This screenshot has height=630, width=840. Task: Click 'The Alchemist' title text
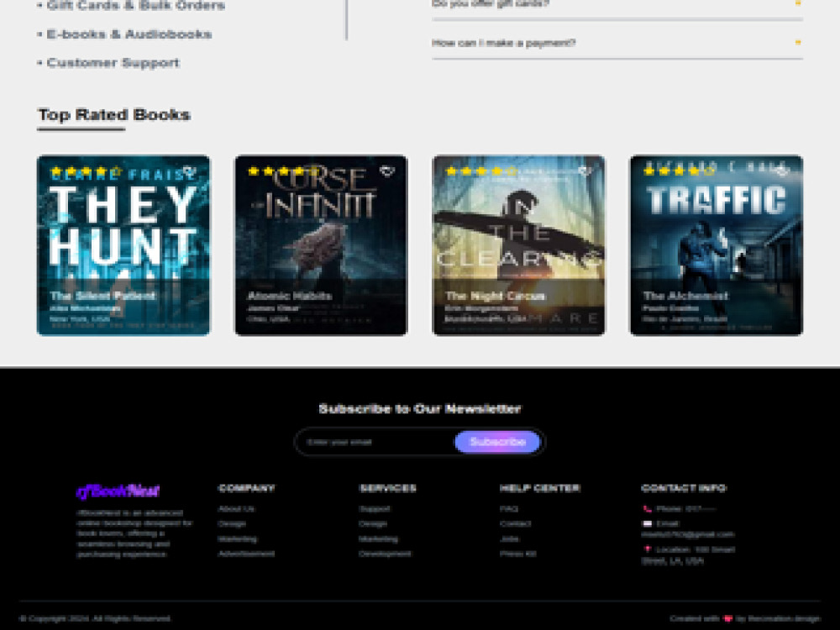coord(685,296)
